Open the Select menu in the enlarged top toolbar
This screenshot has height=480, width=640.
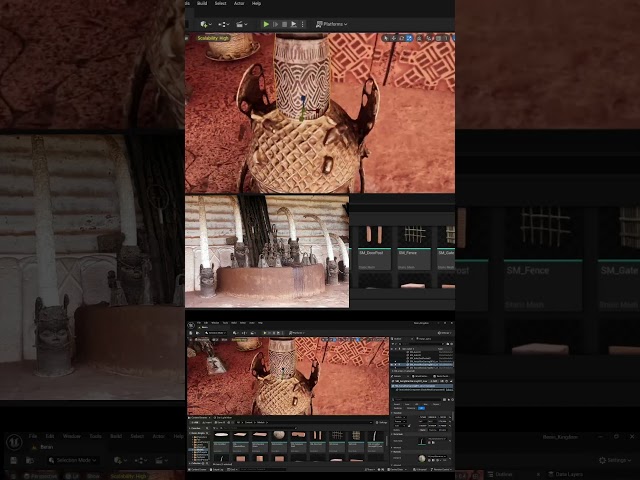tap(220, 3)
